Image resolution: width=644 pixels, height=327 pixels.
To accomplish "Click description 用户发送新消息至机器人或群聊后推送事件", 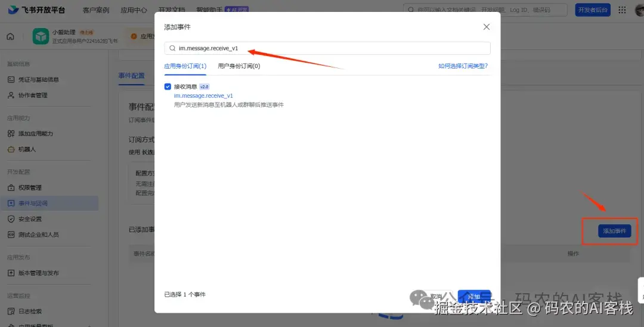I will [x=229, y=105].
